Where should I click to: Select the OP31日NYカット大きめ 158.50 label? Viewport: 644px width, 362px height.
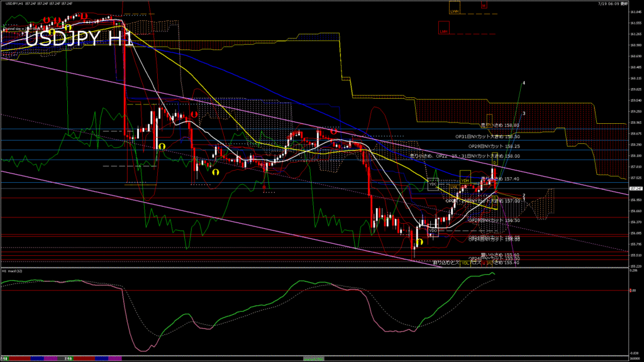coord(487,136)
